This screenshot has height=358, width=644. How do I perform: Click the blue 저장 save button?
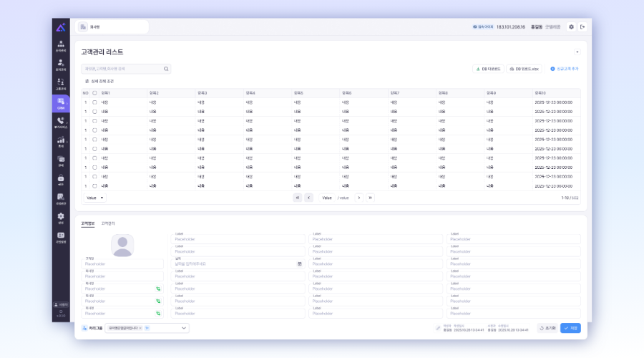(570, 328)
